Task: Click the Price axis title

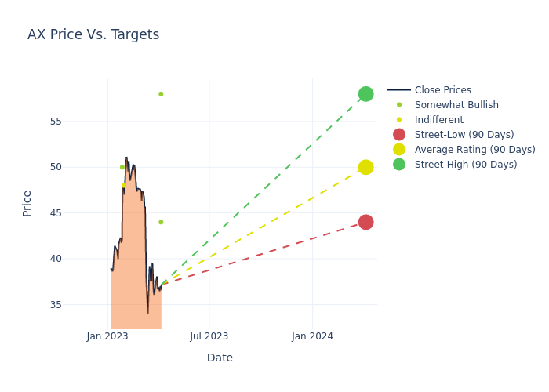Action: point(27,203)
